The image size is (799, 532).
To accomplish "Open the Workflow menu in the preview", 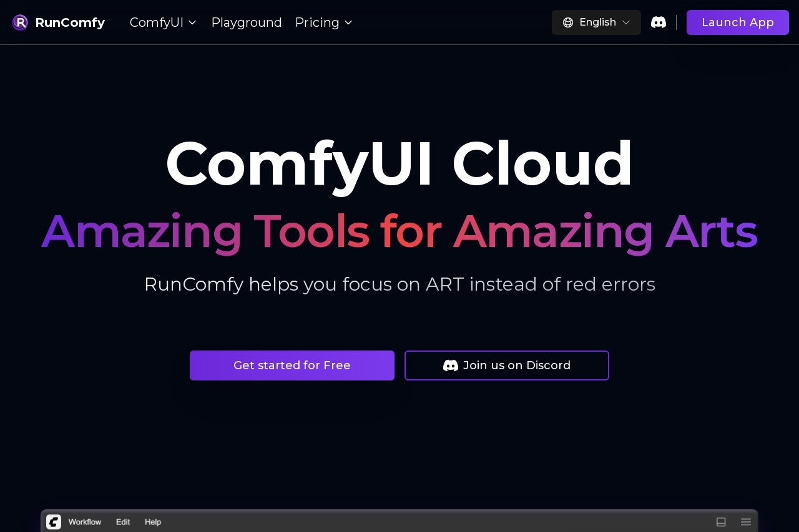I will (85, 522).
